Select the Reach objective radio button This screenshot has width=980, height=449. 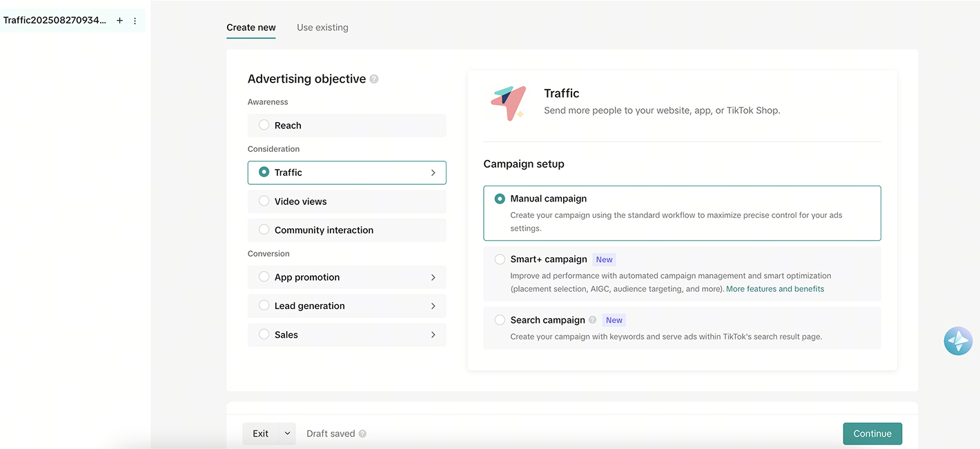(264, 125)
